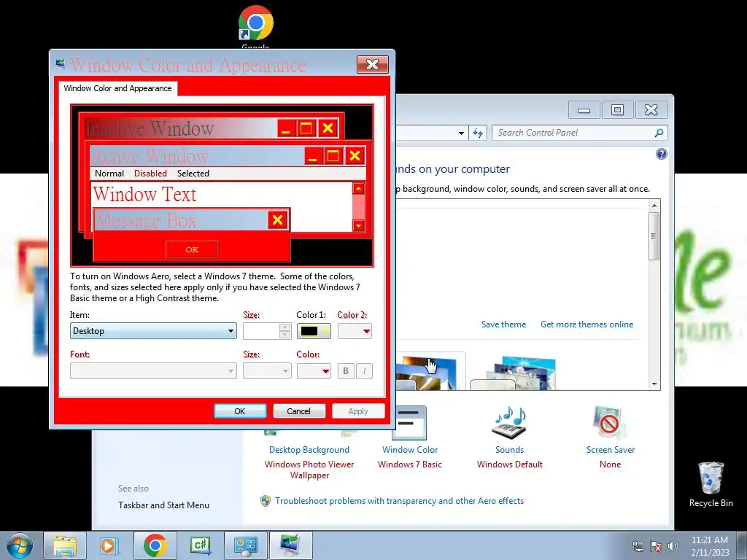This screenshot has height=560, width=747.
Task: Open the Font Size dropdown
Action: [x=267, y=371]
